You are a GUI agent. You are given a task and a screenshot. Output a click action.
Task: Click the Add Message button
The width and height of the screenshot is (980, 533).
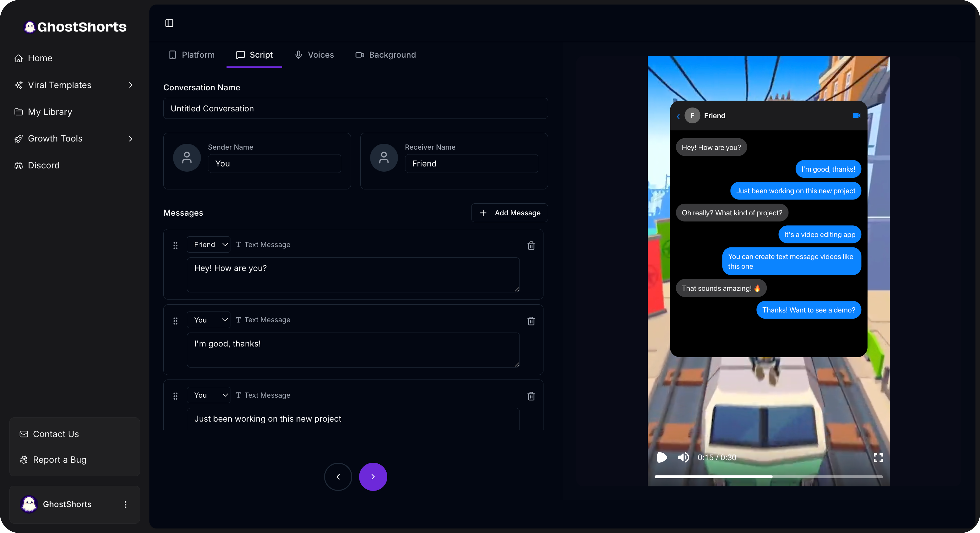[x=509, y=213]
